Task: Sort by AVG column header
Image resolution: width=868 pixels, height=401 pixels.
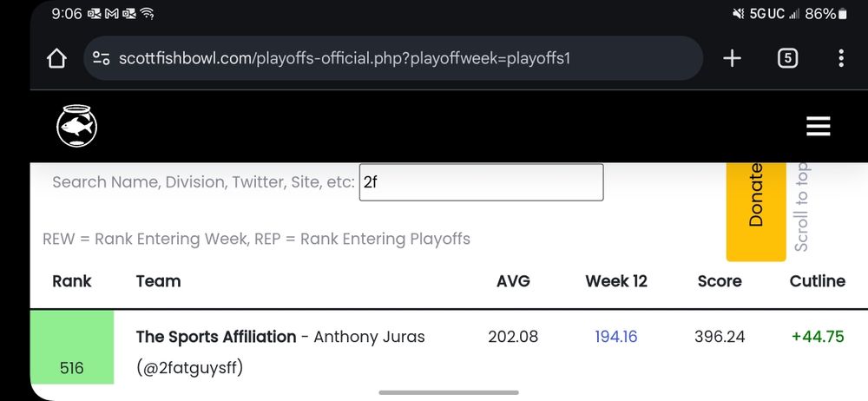Action: [513, 281]
